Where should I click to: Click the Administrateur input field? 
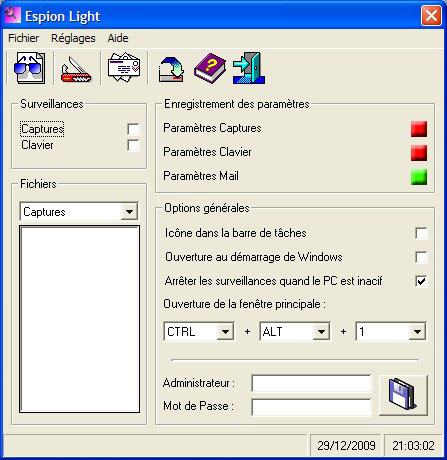pyautogui.click(x=311, y=383)
